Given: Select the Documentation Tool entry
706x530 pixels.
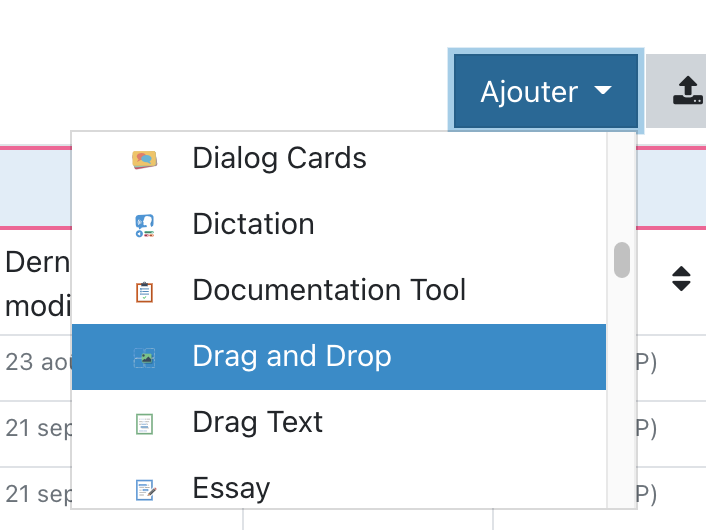Looking at the screenshot, I should tap(329, 290).
